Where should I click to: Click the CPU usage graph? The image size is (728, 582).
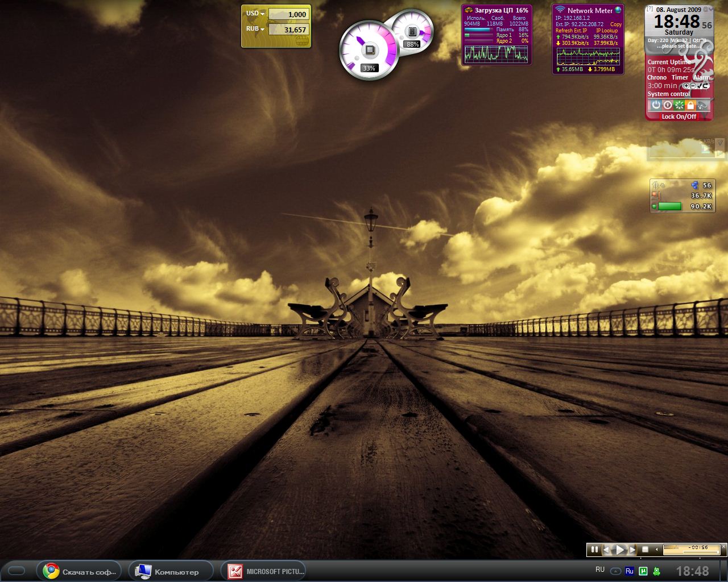[x=497, y=54]
